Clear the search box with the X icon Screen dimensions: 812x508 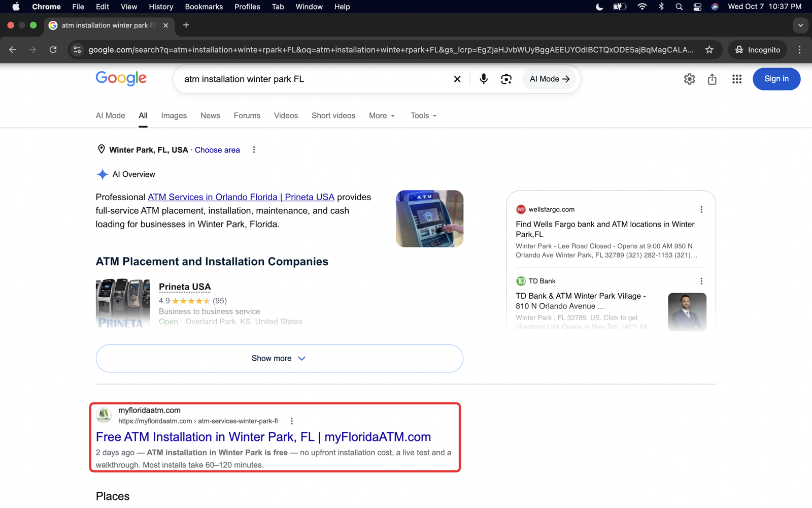point(457,79)
